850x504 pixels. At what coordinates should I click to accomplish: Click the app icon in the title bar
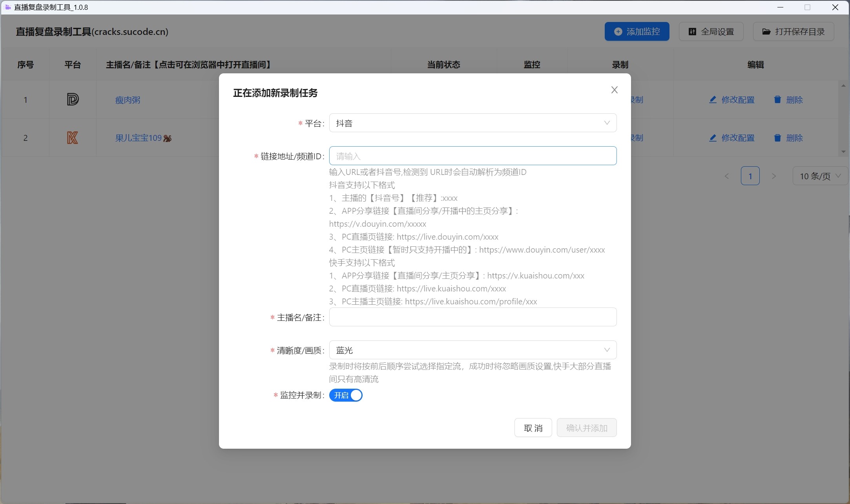7,7
